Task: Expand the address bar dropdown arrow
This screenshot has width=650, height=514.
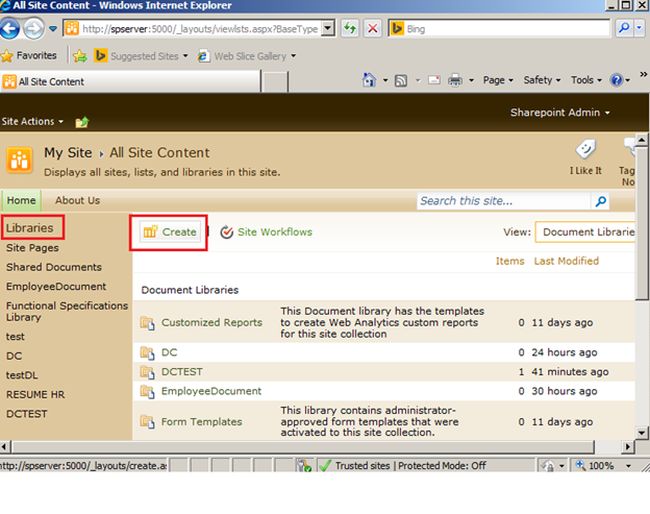Action: click(x=328, y=29)
